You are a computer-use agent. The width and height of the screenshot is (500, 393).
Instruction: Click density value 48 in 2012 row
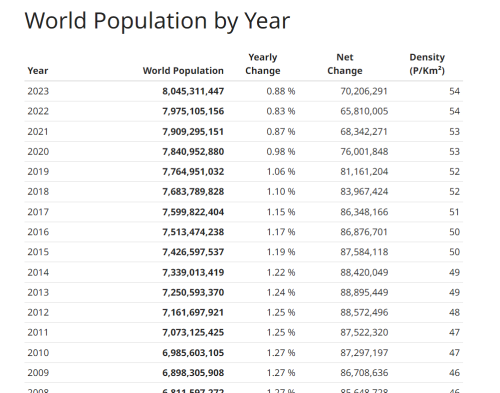click(454, 313)
